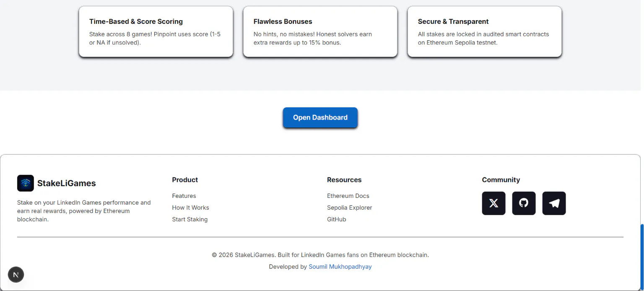Click the 'Stake across 8 games!' description text
This screenshot has height=291, width=644.
(155, 38)
